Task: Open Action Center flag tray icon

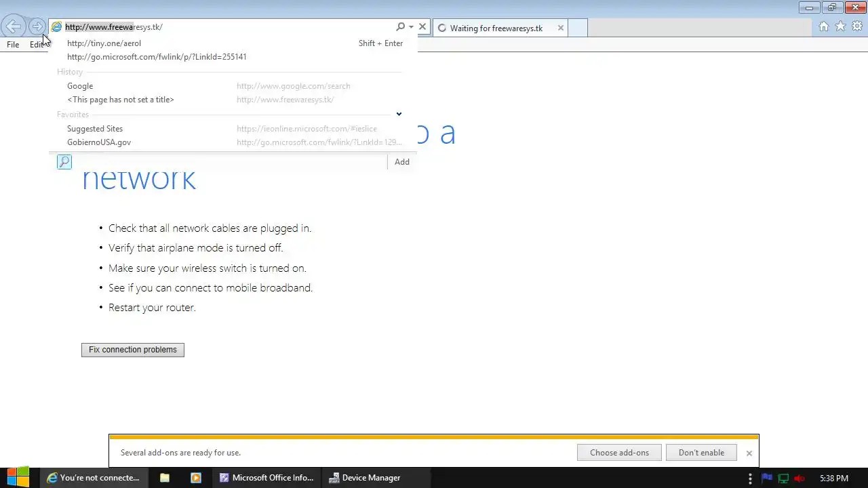Action: [767, 478]
